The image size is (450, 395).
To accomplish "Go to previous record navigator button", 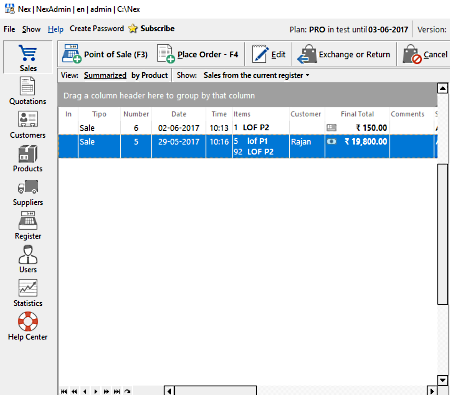I will click(85, 391).
